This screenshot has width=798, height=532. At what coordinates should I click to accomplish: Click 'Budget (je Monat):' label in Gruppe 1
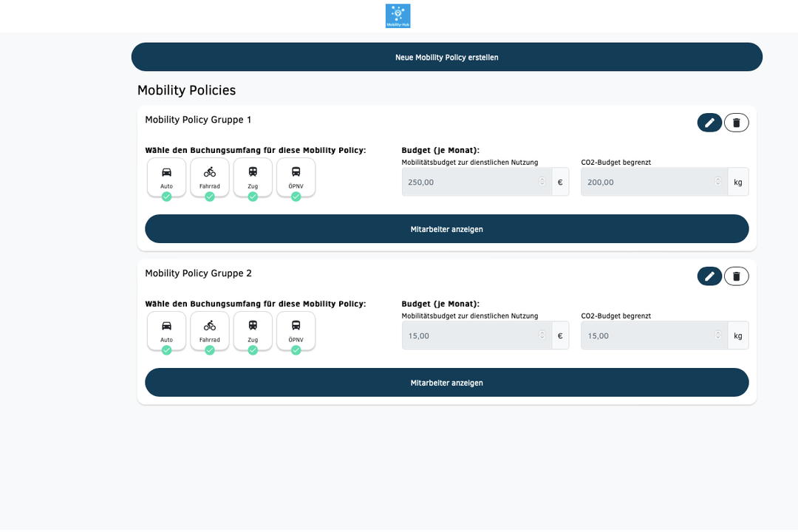pos(440,150)
